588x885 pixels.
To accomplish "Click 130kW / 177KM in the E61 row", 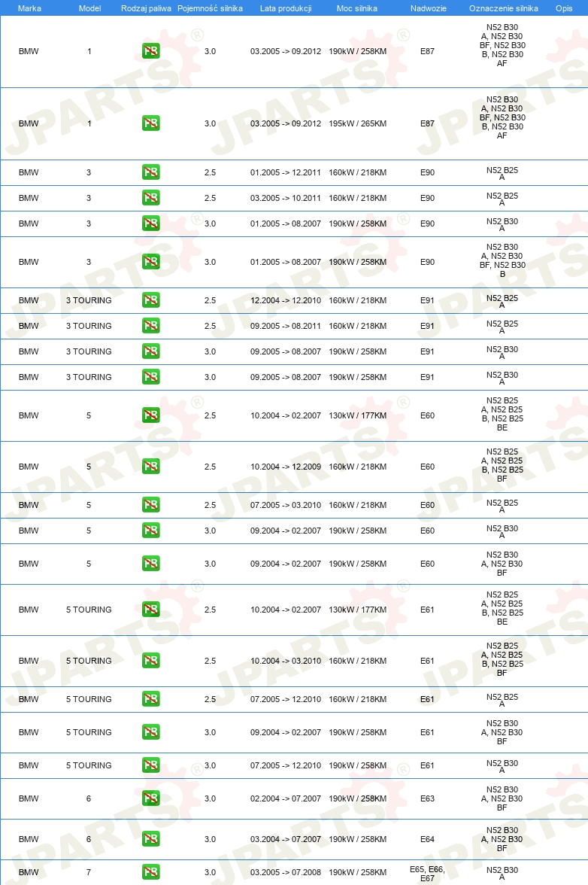I will [x=357, y=609].
